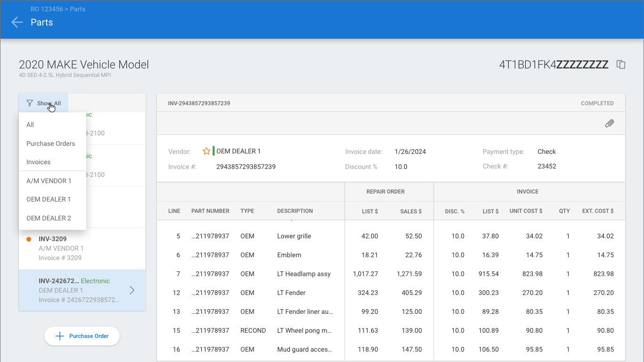Image resolution: width=644 pixels, height=362 pixels.
Task: Select the Mud guard accessory row
Action: (x=391, y=349)
